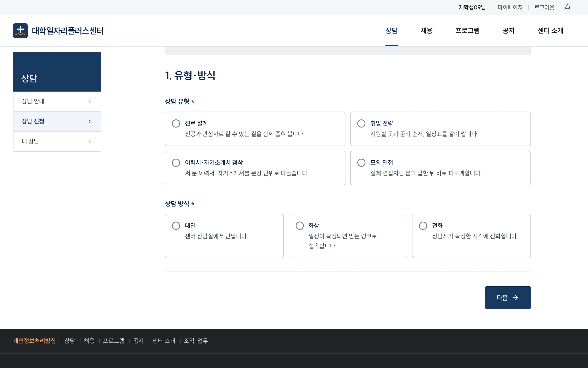This screenshot has width=588, height=368.
Task: Click the 대학일자리플러스센터 site title
Action: (68, 31)
